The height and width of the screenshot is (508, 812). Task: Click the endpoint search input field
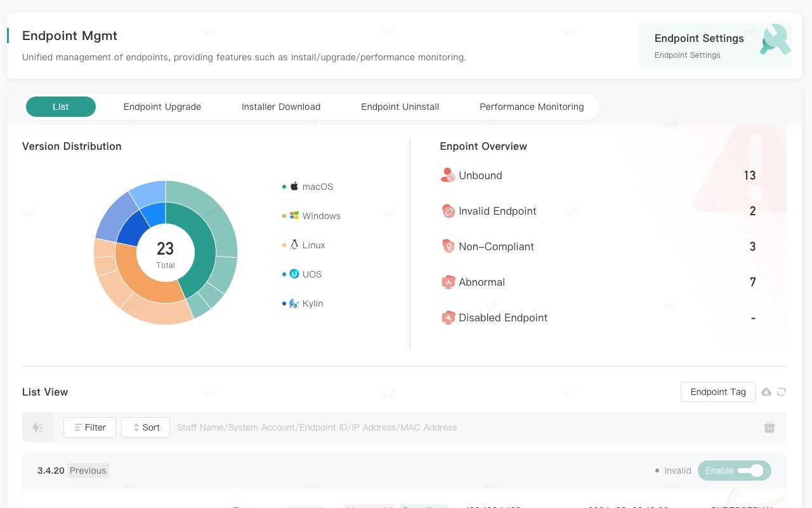point(463,427)
